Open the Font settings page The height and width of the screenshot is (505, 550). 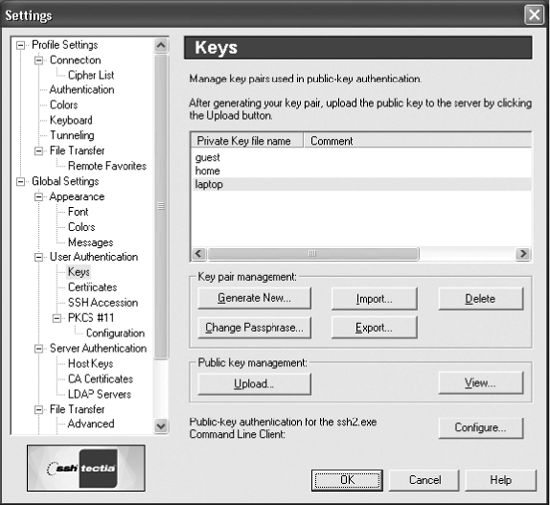tap(78, 212)
